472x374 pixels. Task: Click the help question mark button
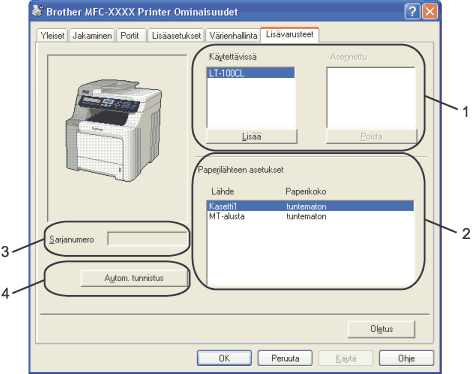[x=412, y=12]
